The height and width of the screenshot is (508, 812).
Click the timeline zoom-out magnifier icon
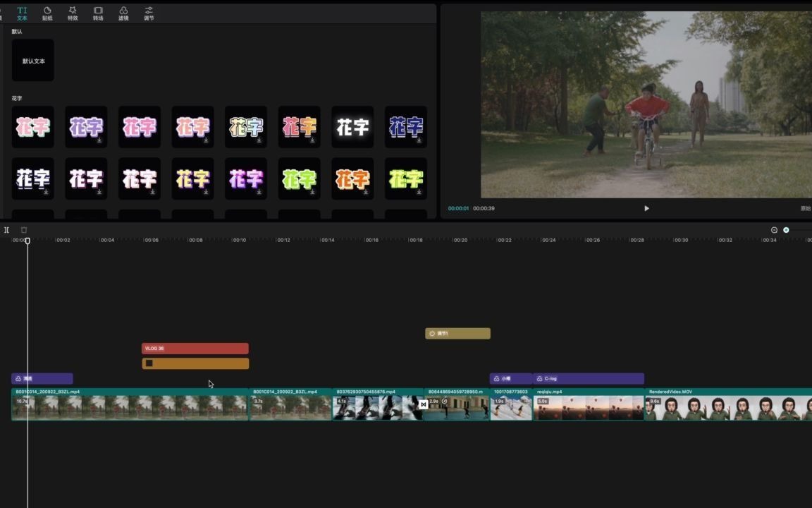coord(774,230)
